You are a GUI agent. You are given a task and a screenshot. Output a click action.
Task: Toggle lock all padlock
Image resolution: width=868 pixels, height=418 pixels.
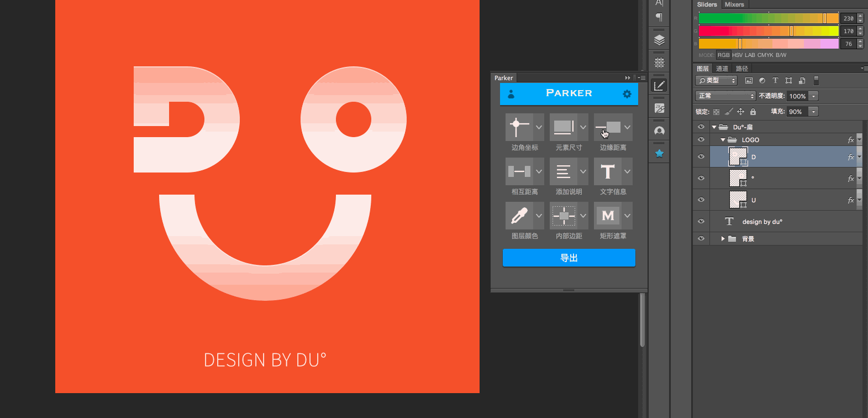point(753,112)
